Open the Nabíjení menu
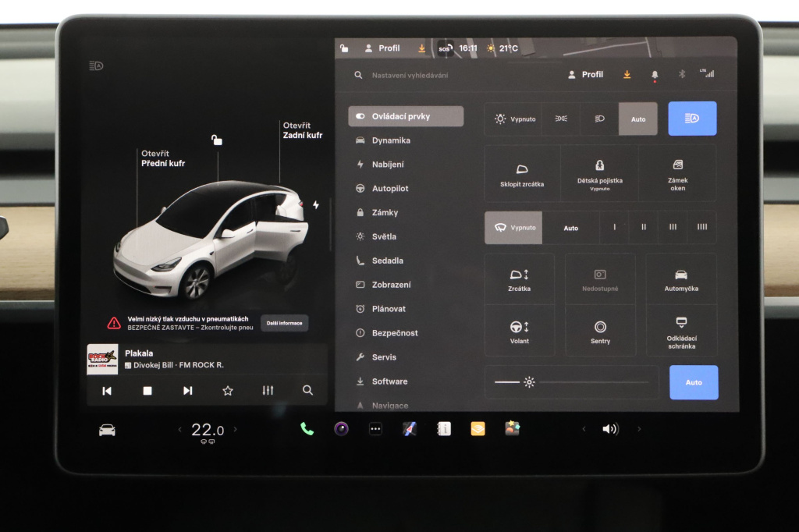This screenshot has width=799, height=532. pos(406,164)
